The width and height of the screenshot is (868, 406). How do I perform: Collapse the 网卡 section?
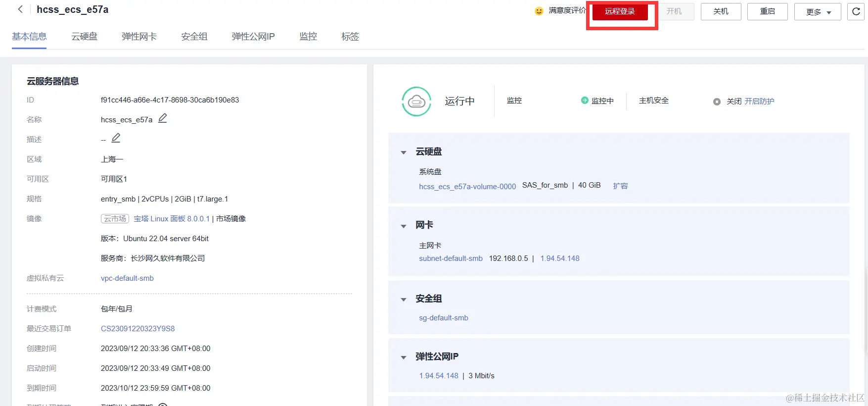[404, 226]
